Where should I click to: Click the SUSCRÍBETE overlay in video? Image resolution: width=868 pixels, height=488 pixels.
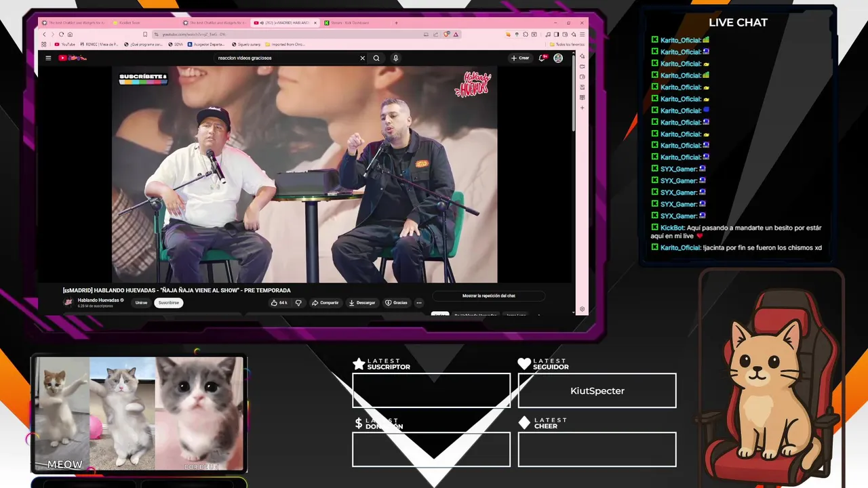pyautogui.click(x=143, y=79)
